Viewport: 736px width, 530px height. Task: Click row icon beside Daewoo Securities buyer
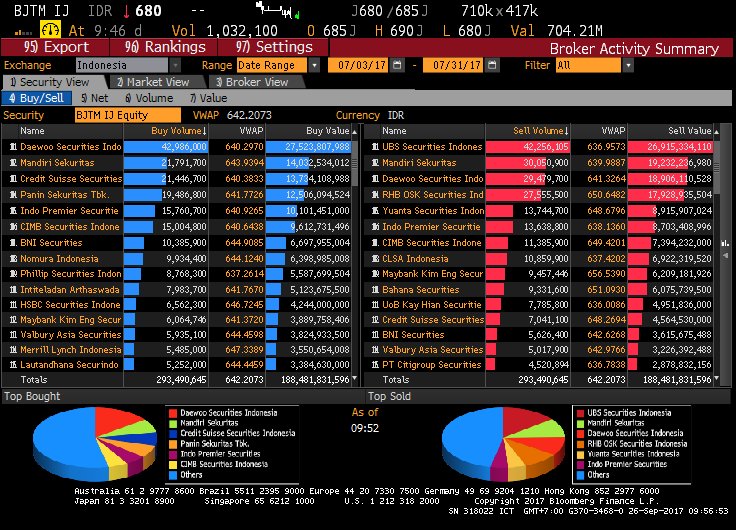tap(12, 146)
